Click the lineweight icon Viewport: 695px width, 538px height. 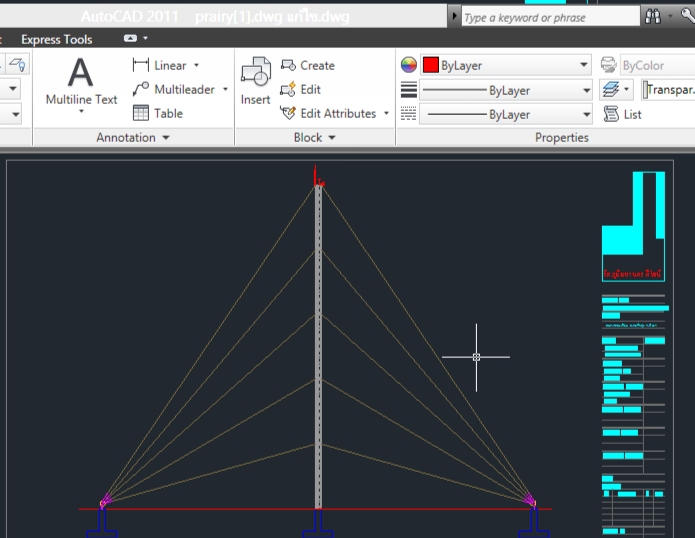point(409,90)
